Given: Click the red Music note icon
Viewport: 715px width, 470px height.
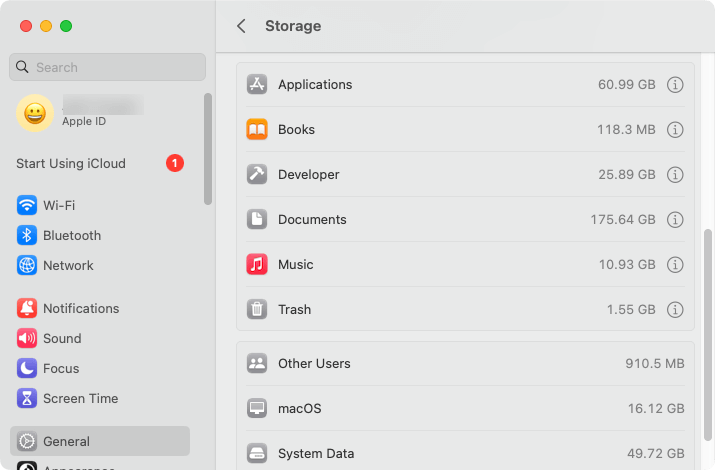Looking at the screenshot, I should pos(257,264).
